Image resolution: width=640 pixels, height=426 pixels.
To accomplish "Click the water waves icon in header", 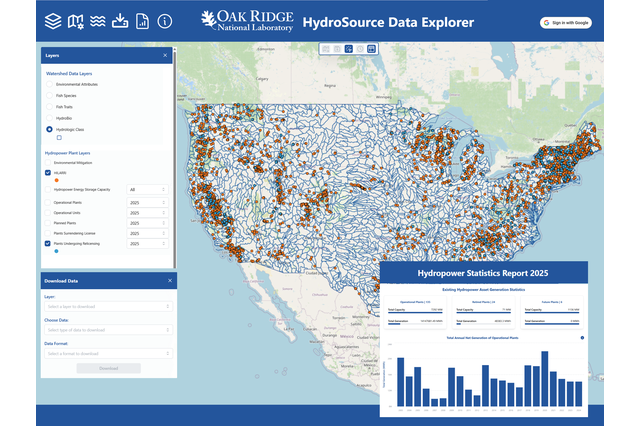I will [x=98, y=21].
